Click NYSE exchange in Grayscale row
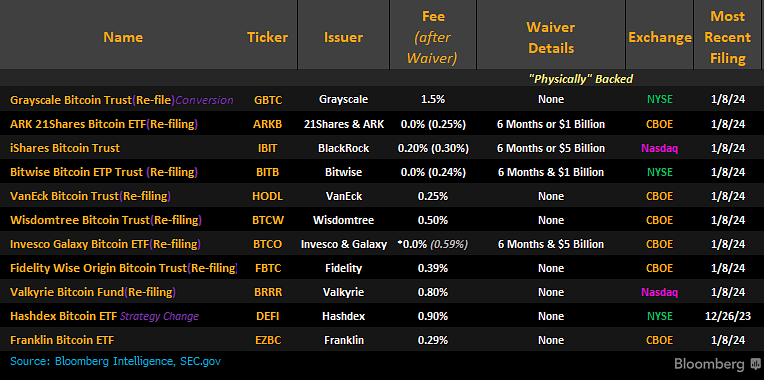This screenshot has width=764, height=380. pyautogui.click(x=660, y=100)
